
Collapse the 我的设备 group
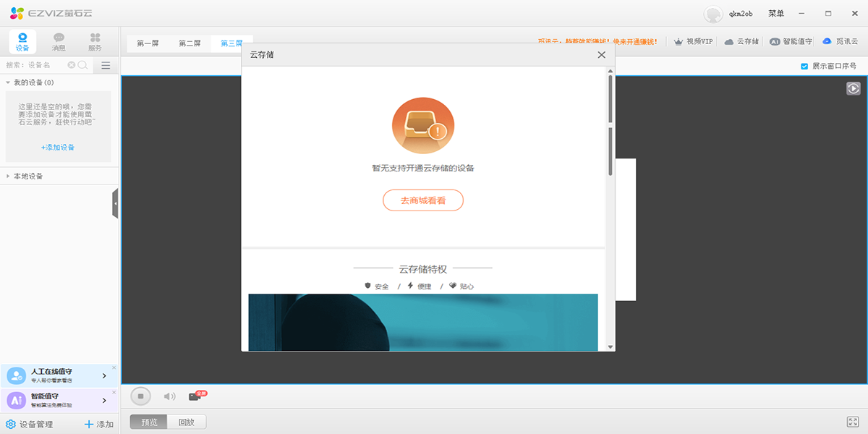click(x=6, y=82)
